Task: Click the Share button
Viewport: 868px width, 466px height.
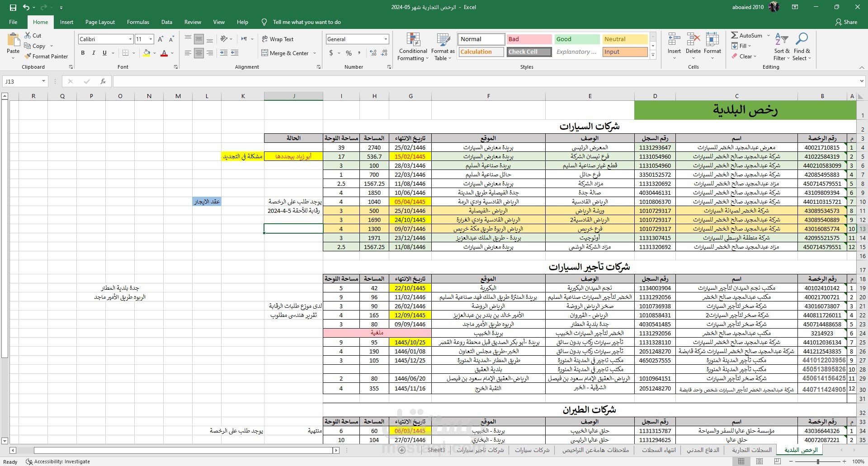Action: pos(846,22)
